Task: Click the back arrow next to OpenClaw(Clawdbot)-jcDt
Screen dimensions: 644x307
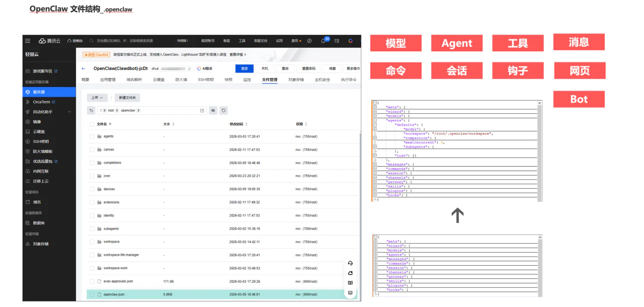Action: 84,68
